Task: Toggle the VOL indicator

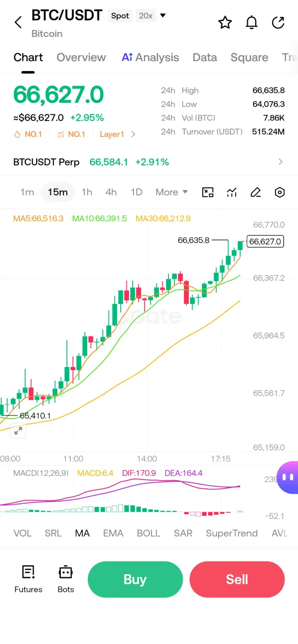Action: tap(22, 533)
